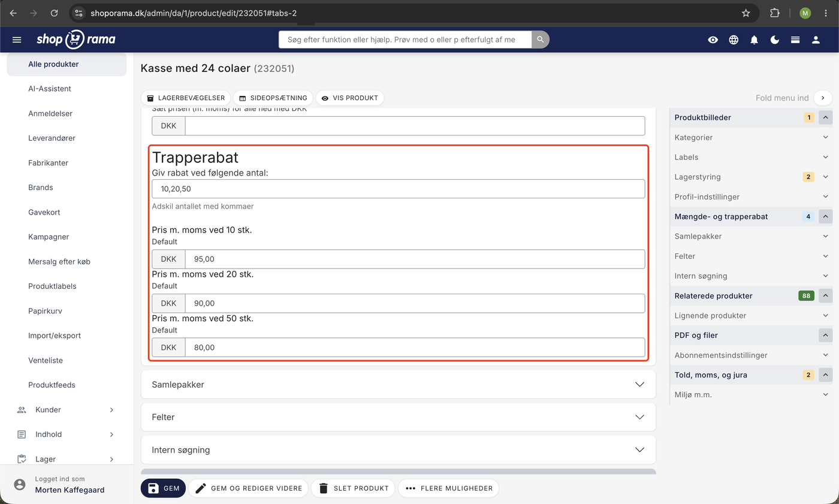Click Morten Kaffegaard user name
The width and height of the screenshot is (839, 504).
tap(70, 490)
